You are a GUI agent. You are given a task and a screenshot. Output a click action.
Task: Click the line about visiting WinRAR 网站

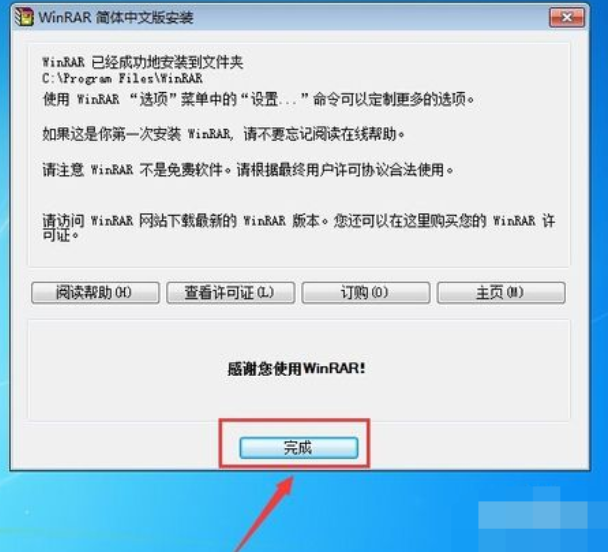tap(299, 221)
